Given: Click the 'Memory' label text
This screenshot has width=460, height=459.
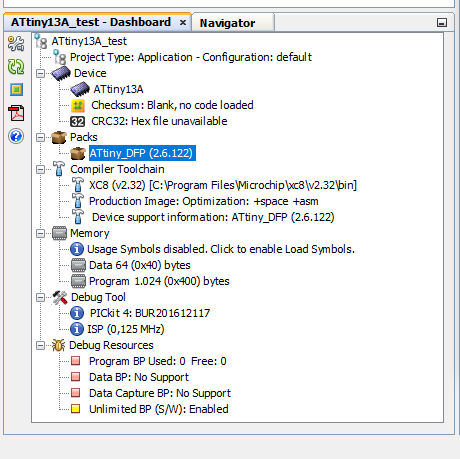Looking at the screenshot, I should [x=90, y=233].
